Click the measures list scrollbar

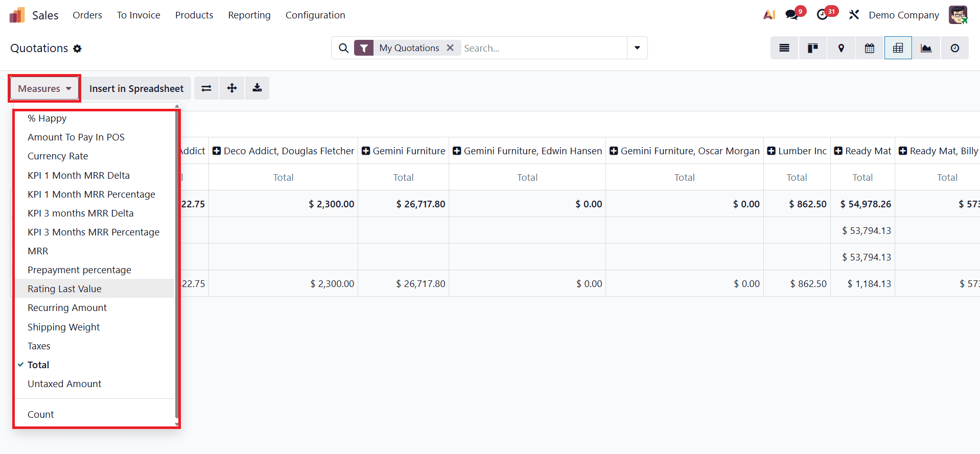[x=177, y=265]
